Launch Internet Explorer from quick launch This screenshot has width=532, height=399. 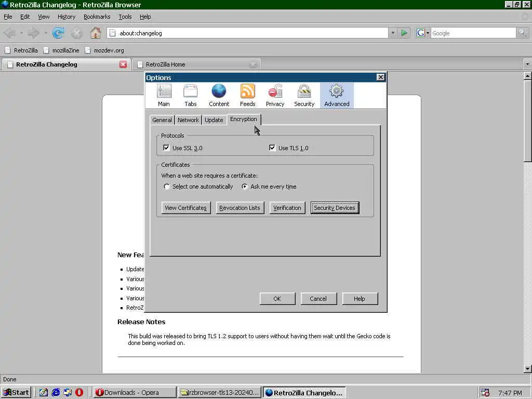(56, 393)
